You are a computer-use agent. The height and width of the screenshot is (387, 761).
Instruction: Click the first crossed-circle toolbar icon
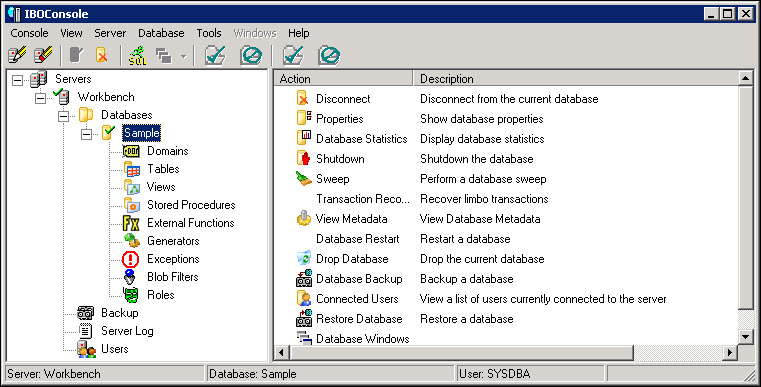click(x=251, y=55)
